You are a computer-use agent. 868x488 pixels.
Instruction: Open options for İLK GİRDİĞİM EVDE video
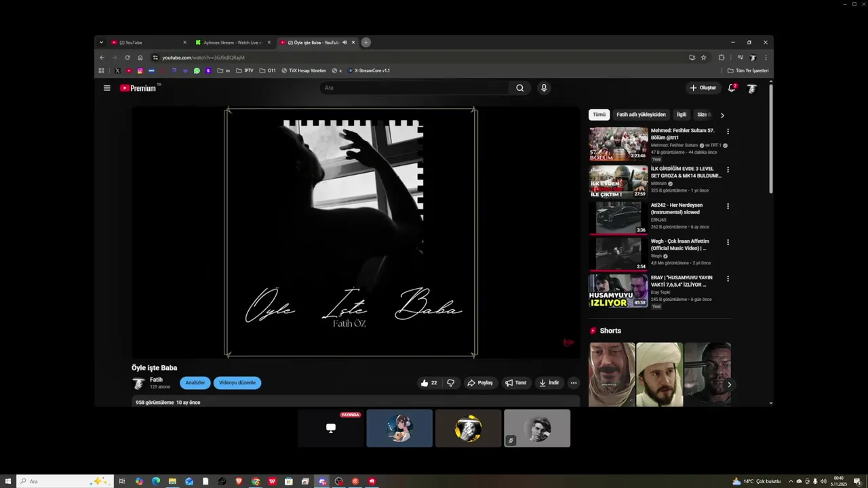coord(728,169)
